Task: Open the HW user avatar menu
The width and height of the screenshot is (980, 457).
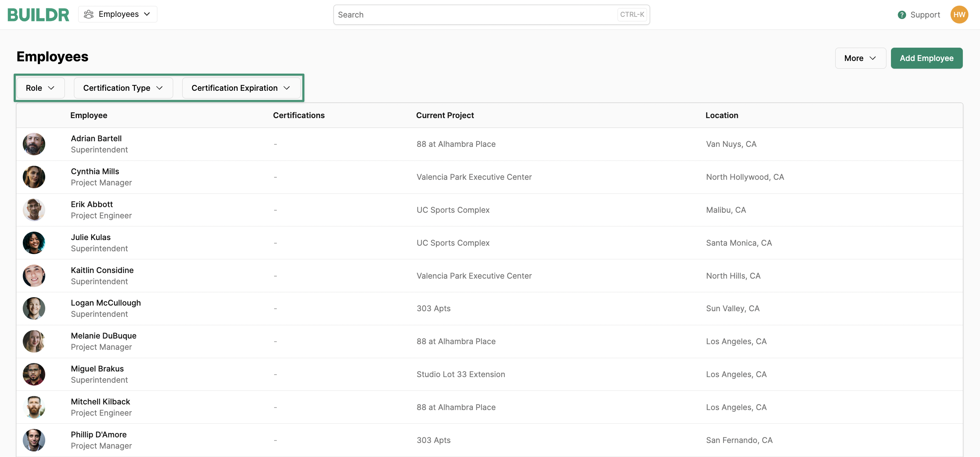Action: 959,14
